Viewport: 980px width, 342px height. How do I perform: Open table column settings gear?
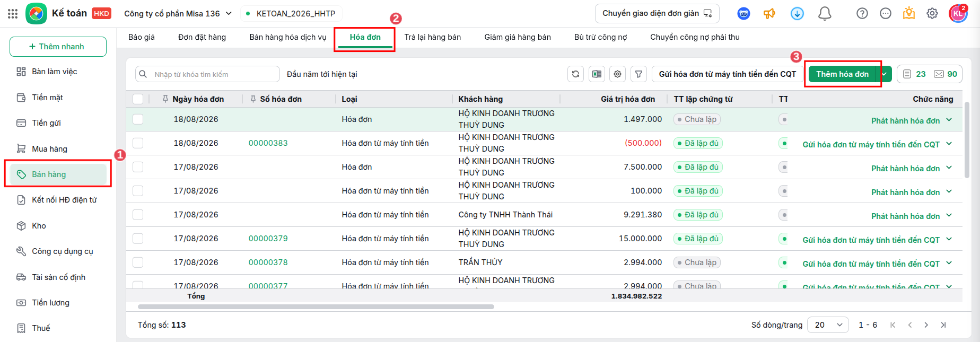pos(618,74)
